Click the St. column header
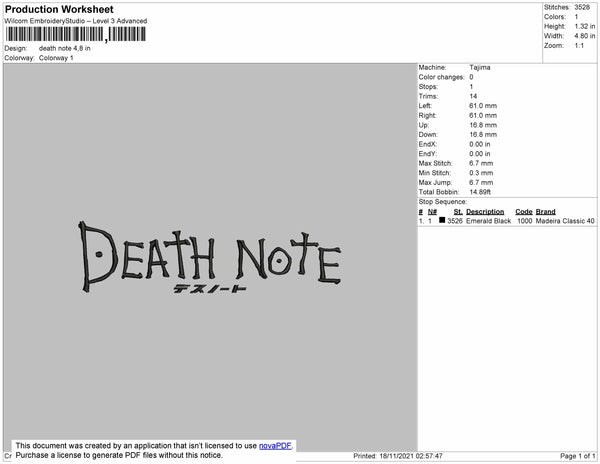 [x=458, y=212]
